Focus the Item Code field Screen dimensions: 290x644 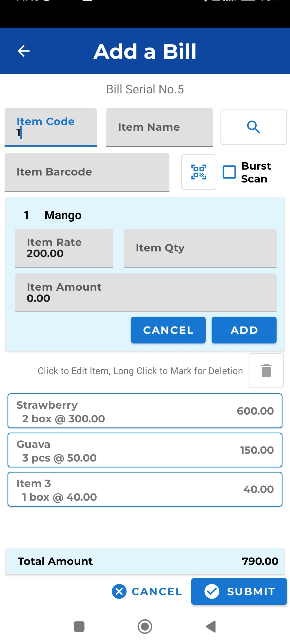coord(51,127)
